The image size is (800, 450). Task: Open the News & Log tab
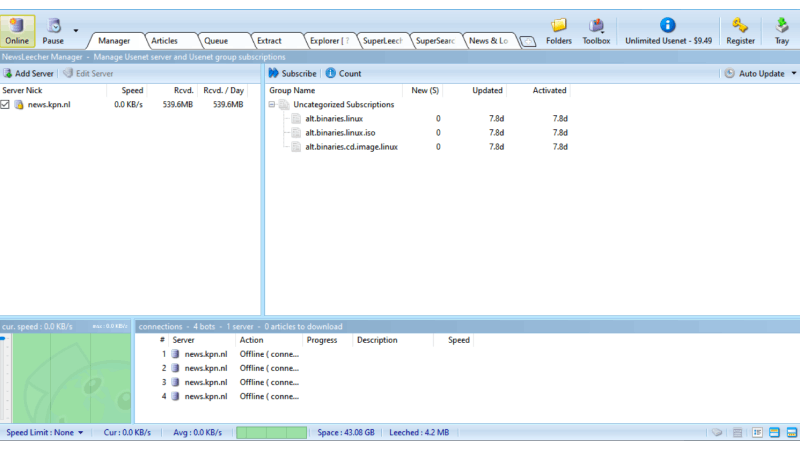489,41
